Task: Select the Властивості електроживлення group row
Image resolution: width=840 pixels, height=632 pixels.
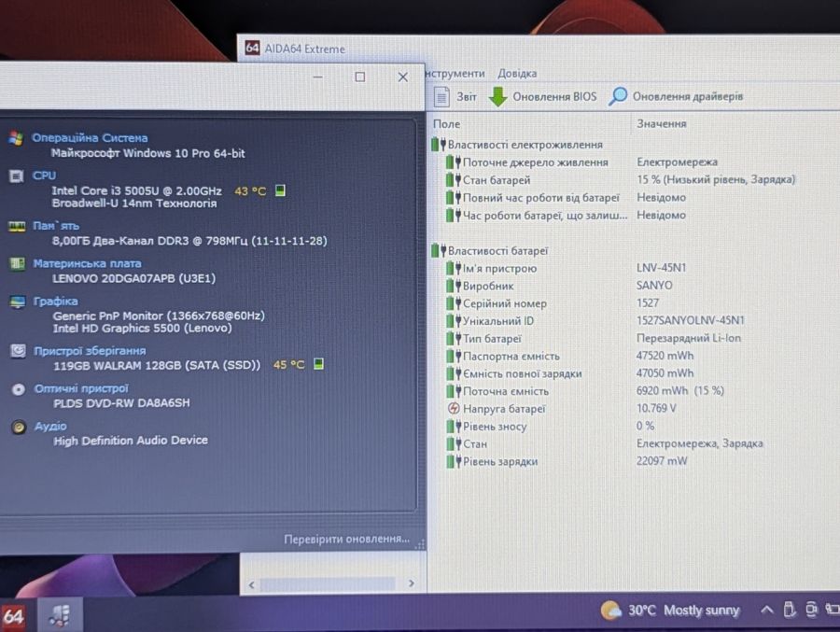Action: tap(517, 144)
